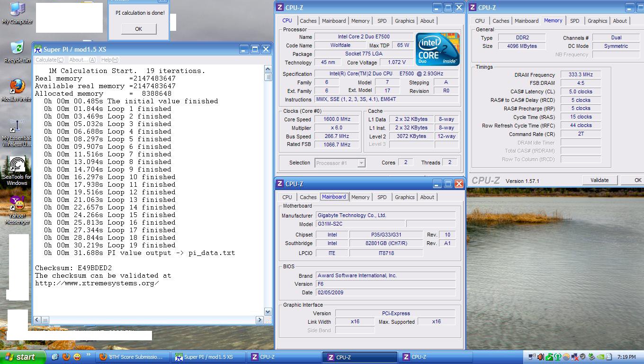Switch to Super PI taskbar button
Screen dimensions: 644x364
(209, 357)
